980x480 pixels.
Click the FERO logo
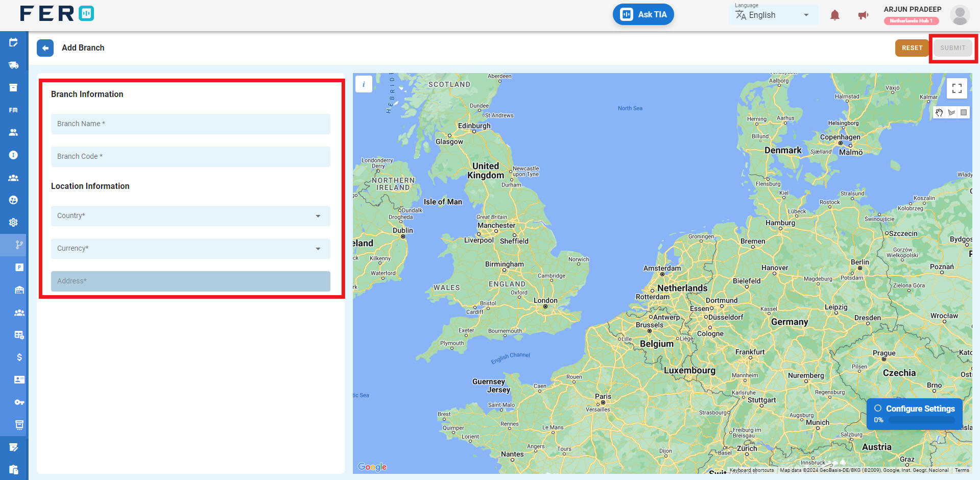coord(57,14)
